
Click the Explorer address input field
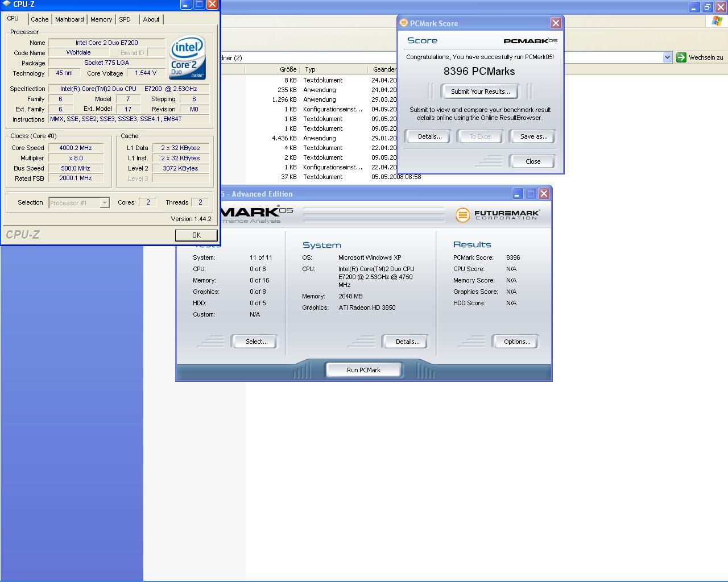[441, 57]
